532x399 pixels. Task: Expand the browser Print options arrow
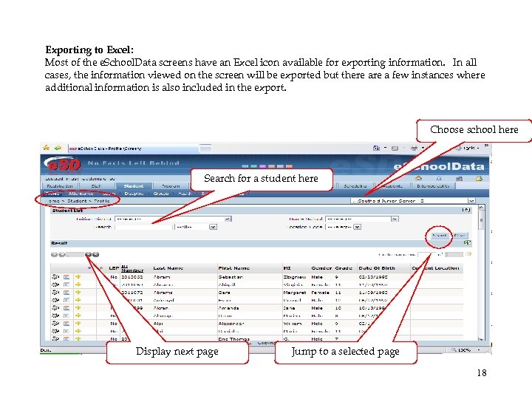tap(423, 148)
